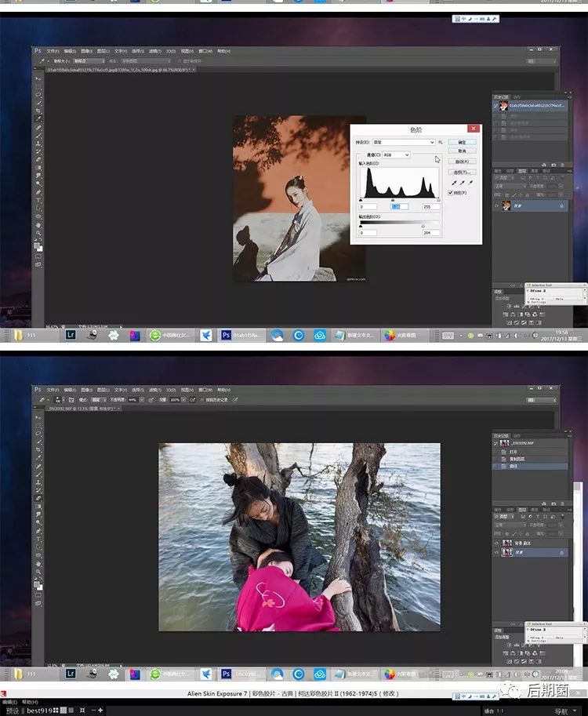
Task: Open eraser mode dropdown in _DSC0392.NEF options bar
Action: pos(99,400)
